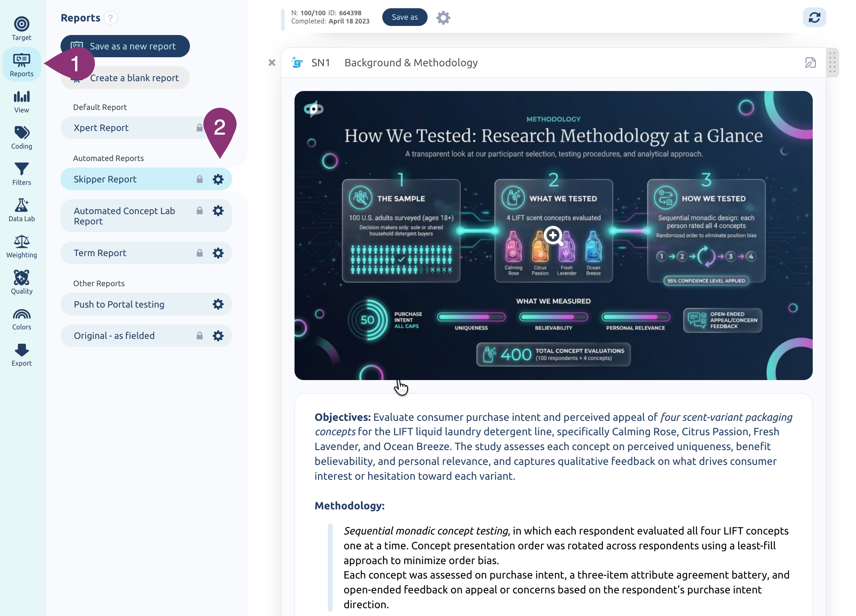Open the Filters funnel section

21,174
